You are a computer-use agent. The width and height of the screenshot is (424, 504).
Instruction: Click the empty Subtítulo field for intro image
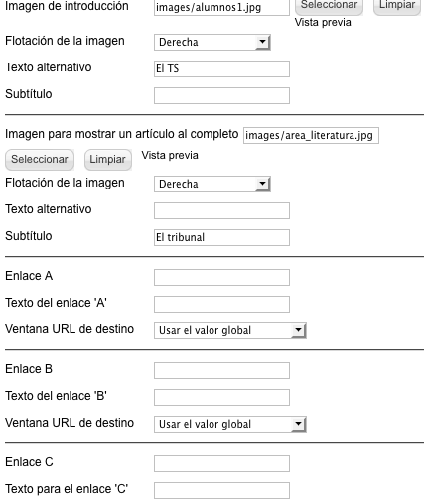click(x=221, y=95)
